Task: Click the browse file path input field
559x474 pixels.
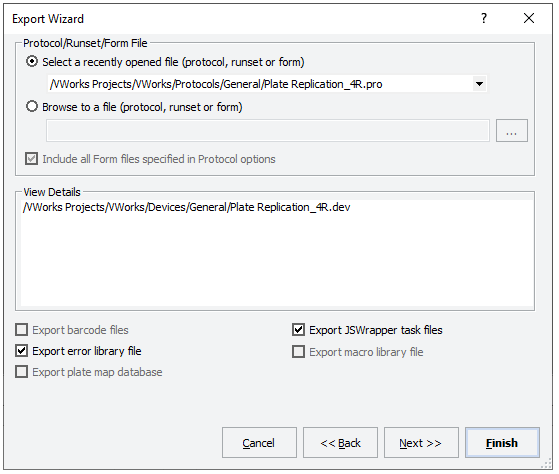Action: click(267, 131)
